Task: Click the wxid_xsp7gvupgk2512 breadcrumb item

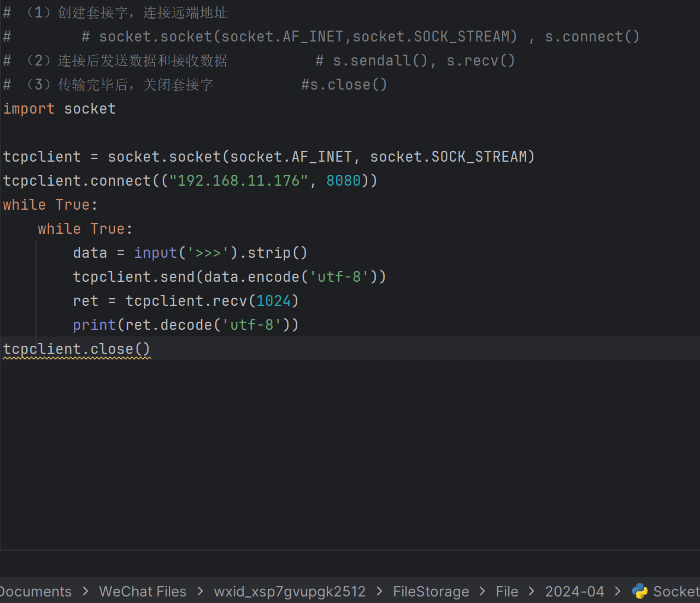Action: [290, 592]
